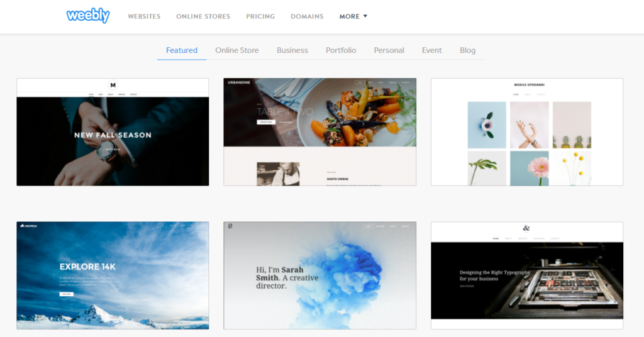Select the Featured category tab
Viewport: 644px width, 337px height.
pos(182,50)
